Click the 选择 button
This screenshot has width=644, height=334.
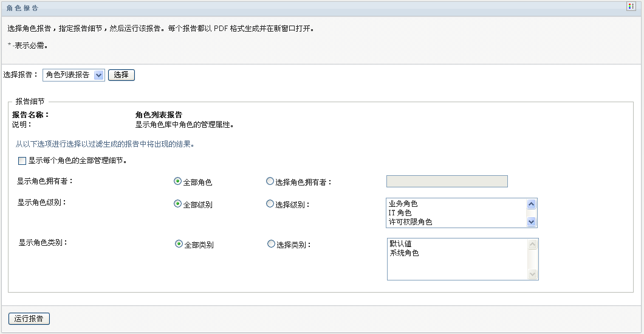121,75
